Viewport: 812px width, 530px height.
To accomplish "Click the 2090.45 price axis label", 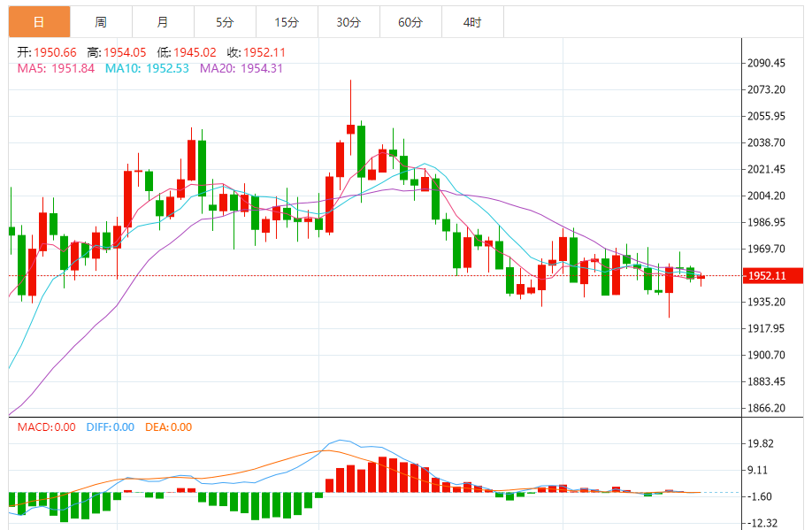I will point(766,63).
